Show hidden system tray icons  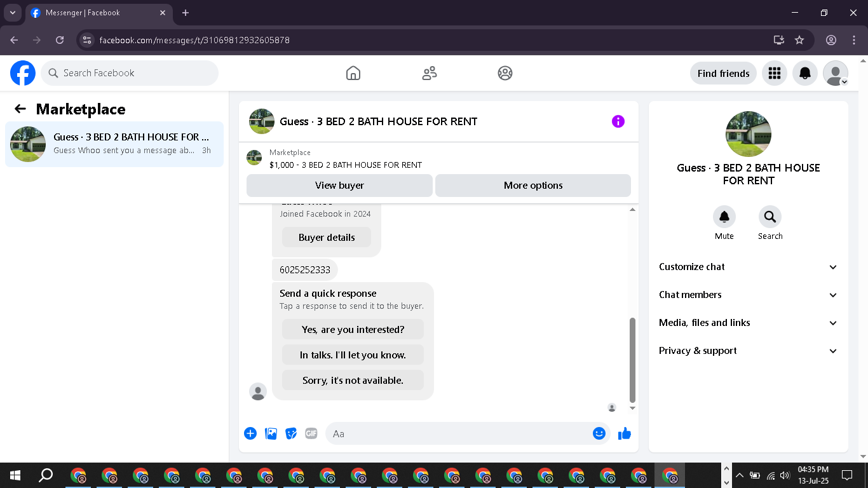[x=740, y=475]
